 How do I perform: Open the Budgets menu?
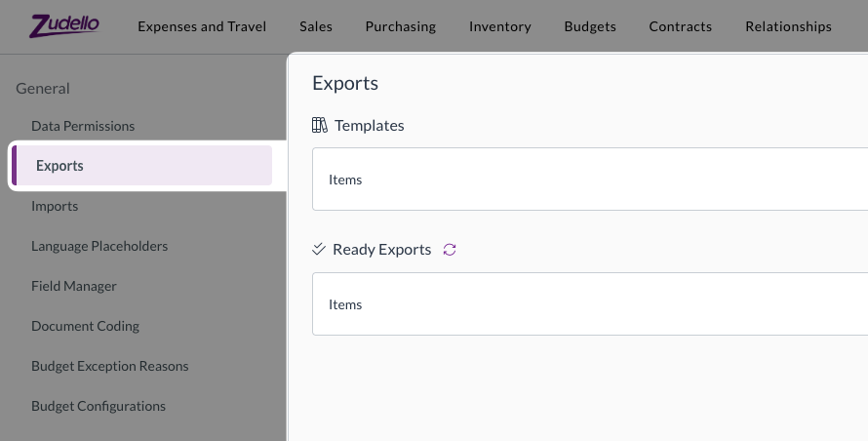[590, 26]
